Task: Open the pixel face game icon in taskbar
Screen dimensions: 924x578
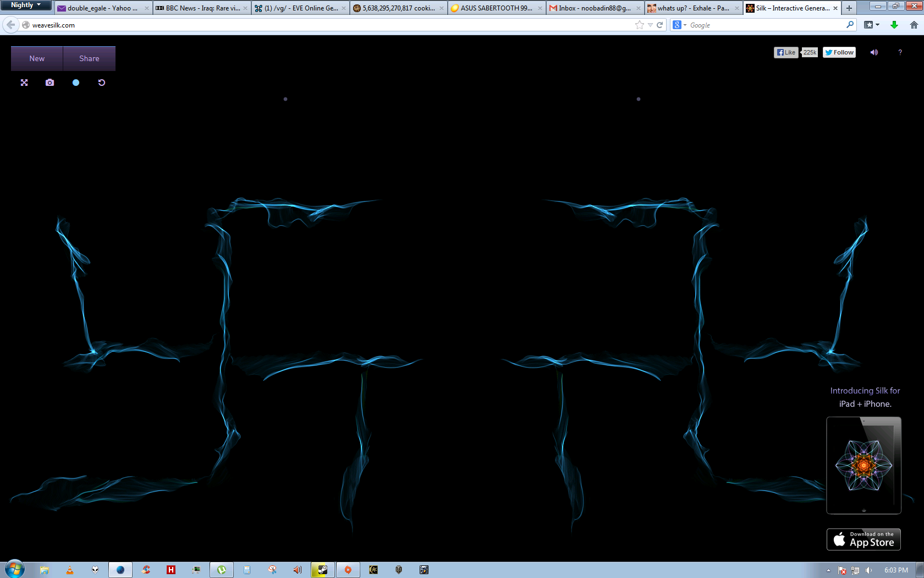Action: [424, 570]
